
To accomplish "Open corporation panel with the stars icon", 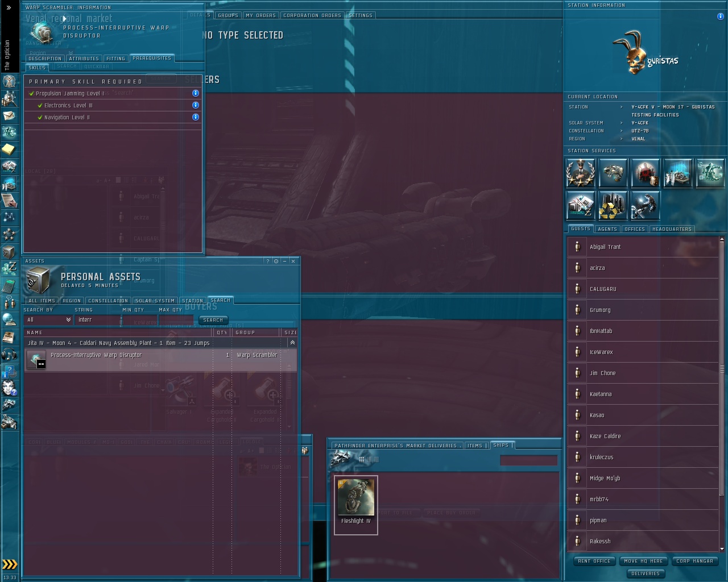I will click(x=9, y=234).
